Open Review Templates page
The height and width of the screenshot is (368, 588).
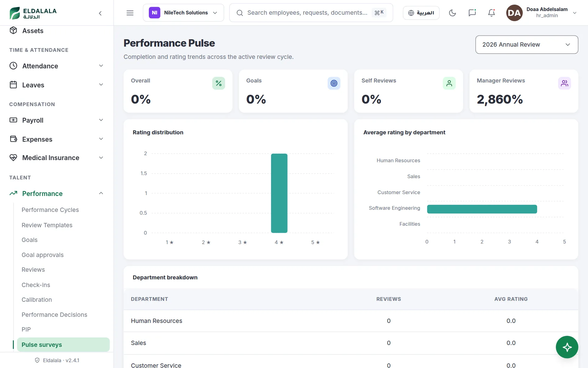coord(47,225)
